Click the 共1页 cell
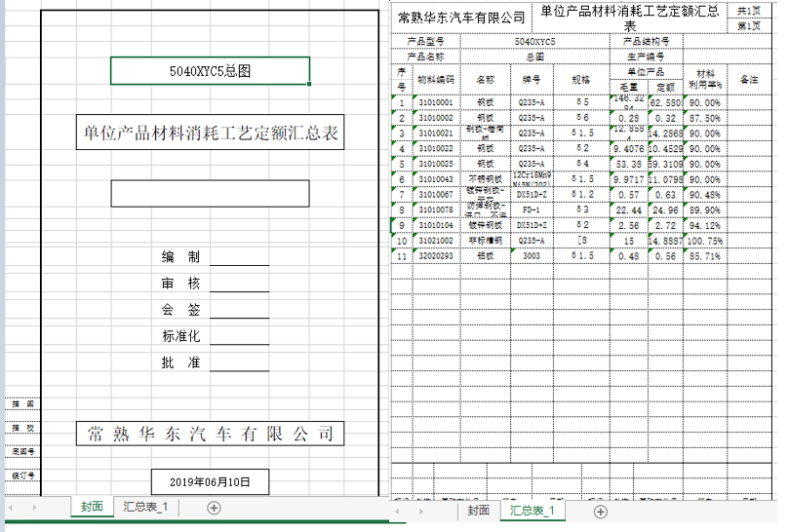 [749, 11]
